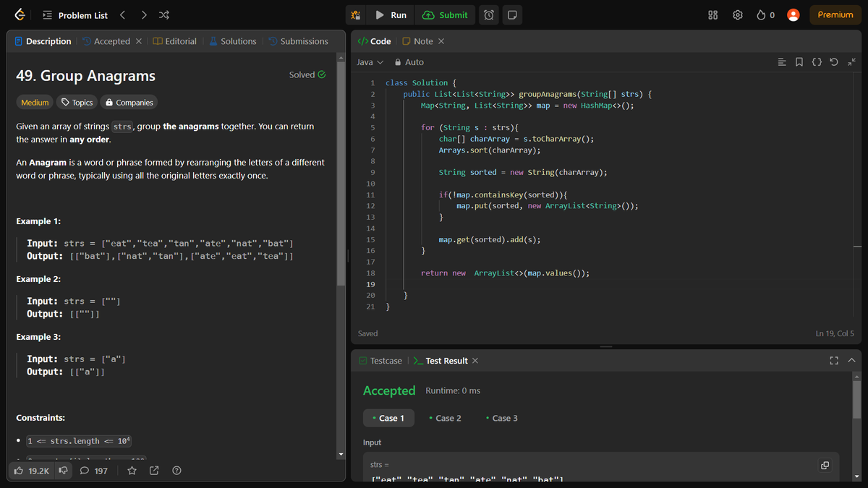Image resolution: width=868 pixels, height=488 pixels.
Task: Collapse the test result panel chevron
Action: [x=851, y=360]
